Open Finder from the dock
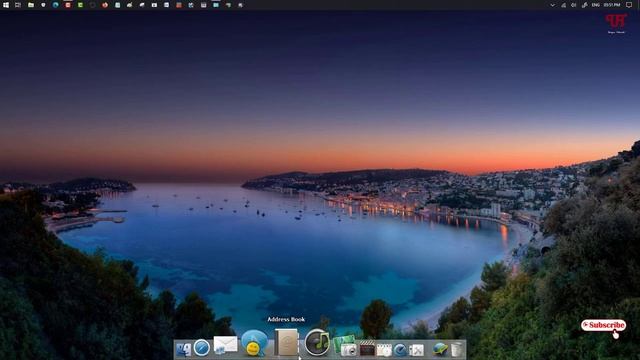The height and width of the screenshot is (360, 640). point(183,349)
